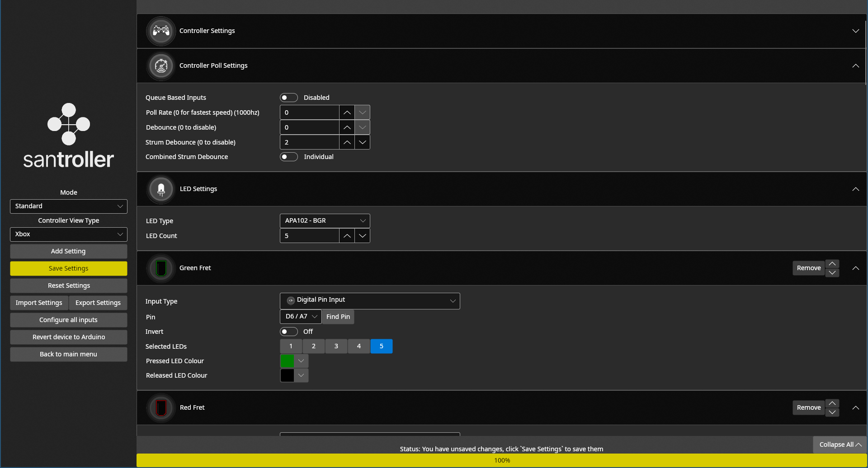Click Find Pin button
Image resolution: width=868 pixels, height=468 pixels.
(x=338, y=317)
